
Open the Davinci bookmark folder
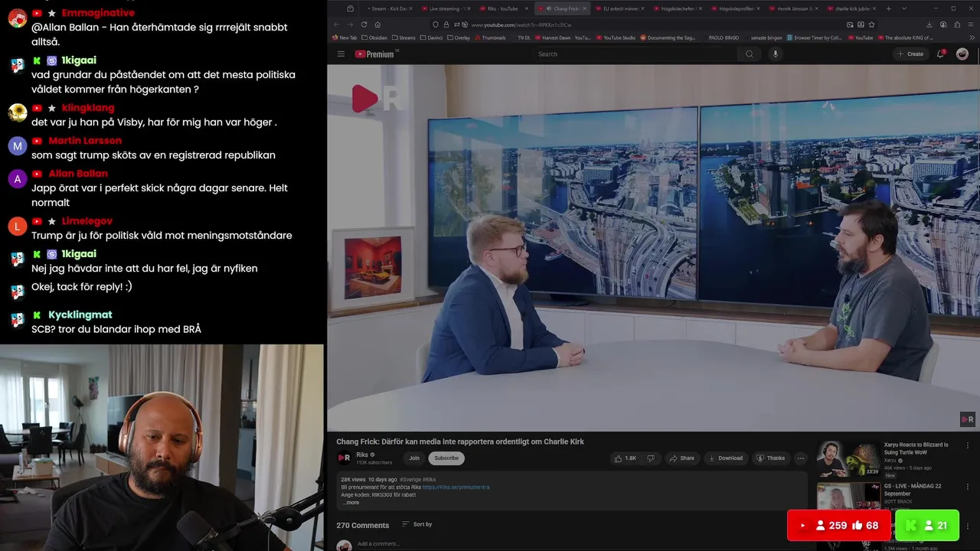(x=431, y=37)
